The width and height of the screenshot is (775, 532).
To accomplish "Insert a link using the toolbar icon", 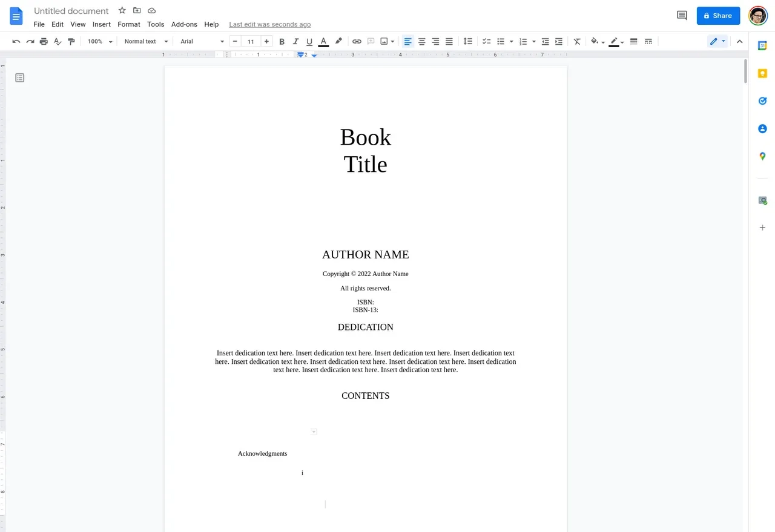I will (x=357, y=41).
